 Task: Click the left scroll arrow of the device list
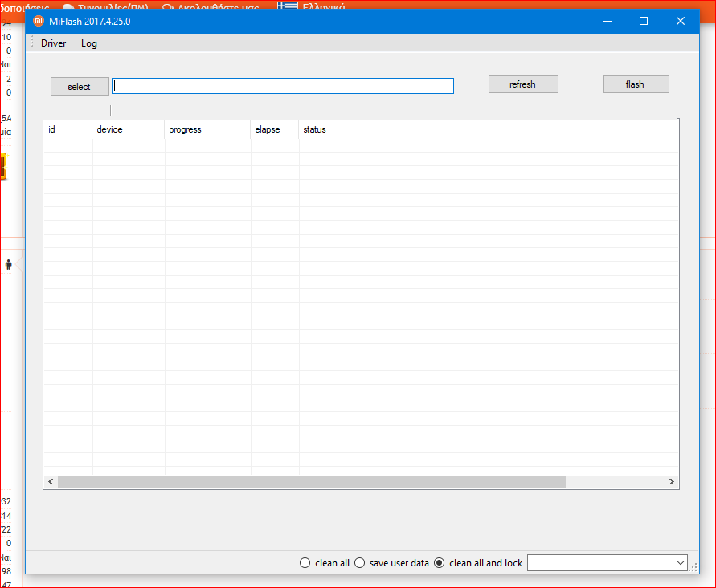[51, 481]
